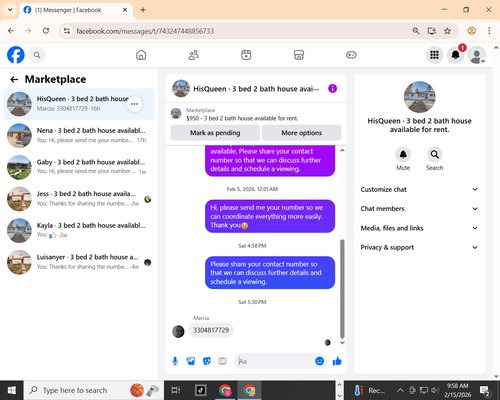
Task: Send a voice clip microphone
Action: (x=175, y=361)
